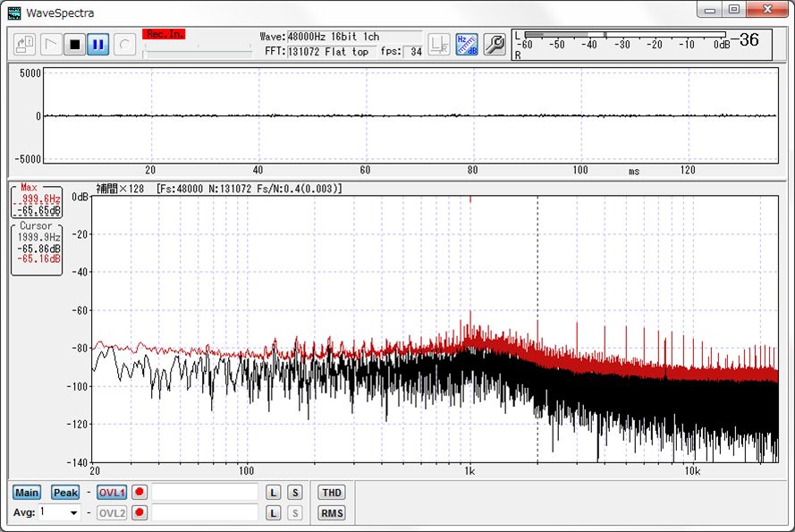Image resolution: width=795 pixels, height=532 pixels.
Task: Click the waveform display icon beside fps
Action: [x=439, y=44]
